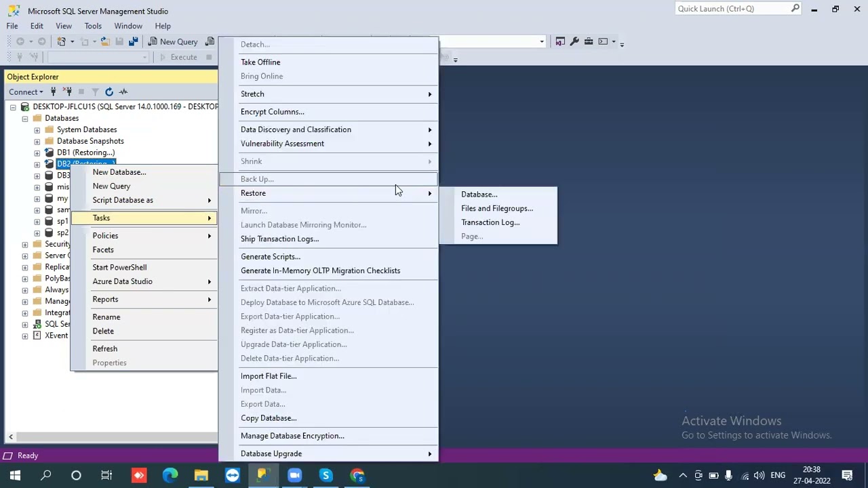
Task: Collapse the Databases tree node
Action: tap(25, 118)
